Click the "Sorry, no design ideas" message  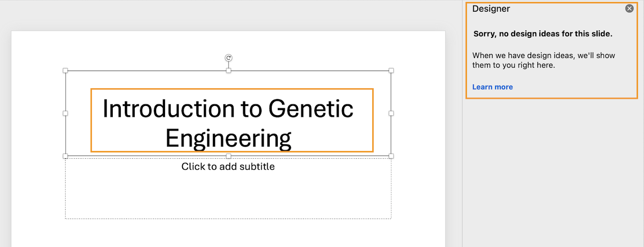(543, 34)
